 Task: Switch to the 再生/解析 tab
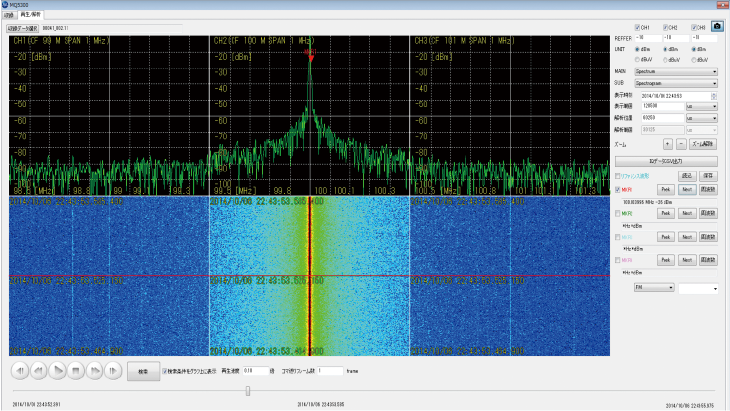tap(29, 17)
